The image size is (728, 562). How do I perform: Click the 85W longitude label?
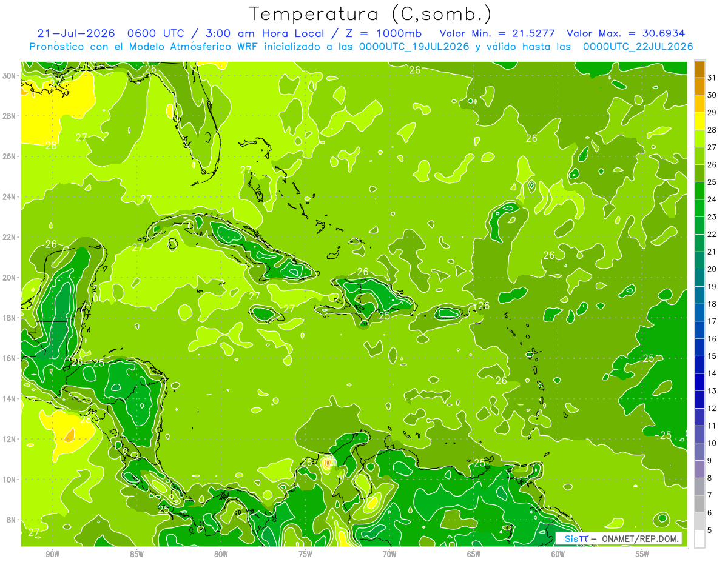pos(136,554)
